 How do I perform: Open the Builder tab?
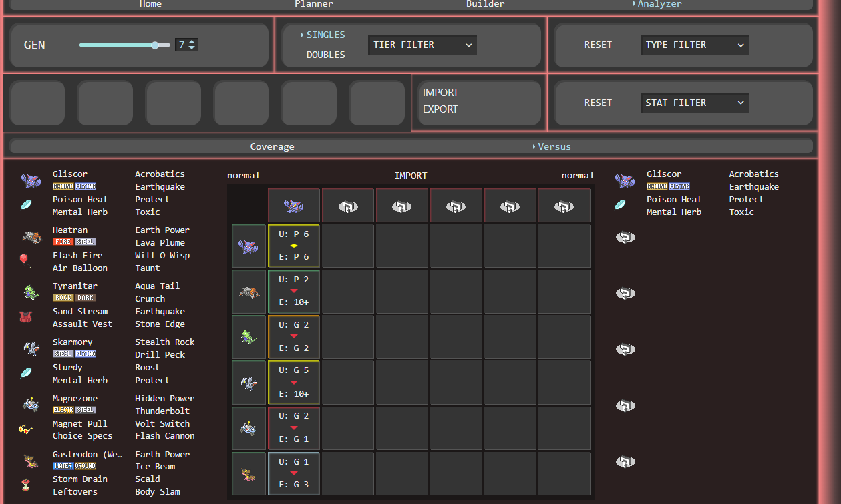pos(486,4)
